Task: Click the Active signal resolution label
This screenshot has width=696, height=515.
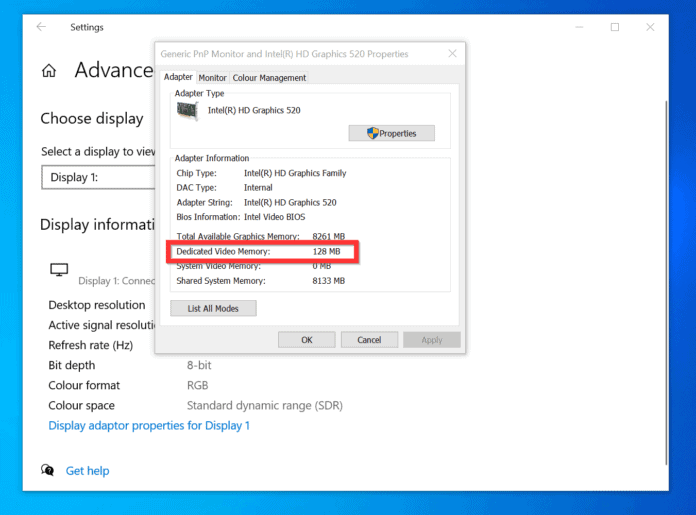Action: click(x=102, y=325)
